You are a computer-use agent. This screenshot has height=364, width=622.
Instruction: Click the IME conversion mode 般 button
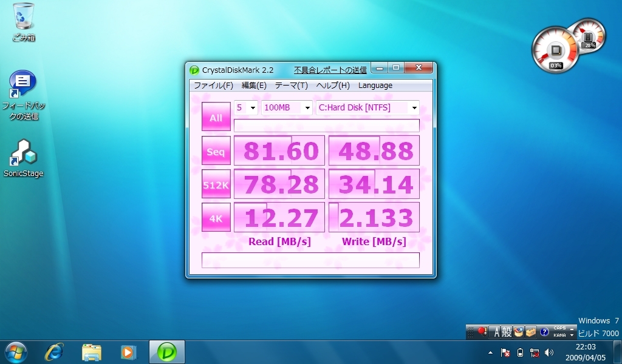coord(507,332)
